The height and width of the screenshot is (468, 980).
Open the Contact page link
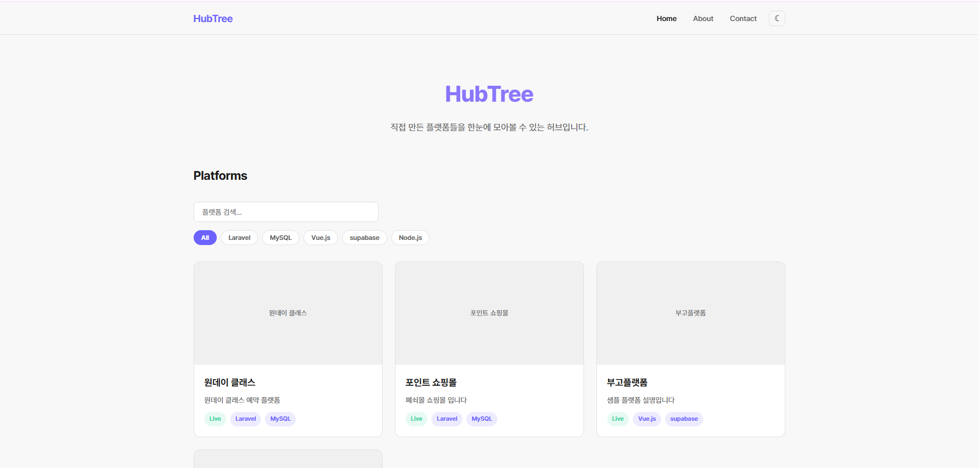pos(743,18)
